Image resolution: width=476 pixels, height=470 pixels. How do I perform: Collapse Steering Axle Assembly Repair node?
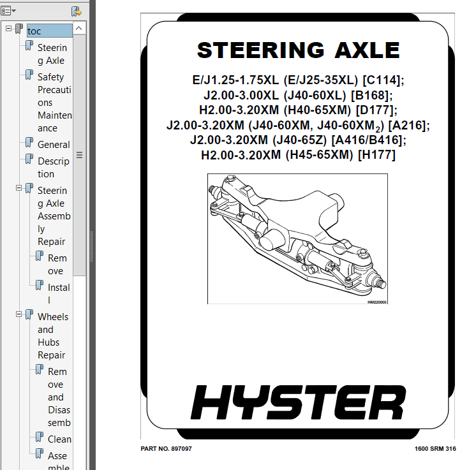19,188
